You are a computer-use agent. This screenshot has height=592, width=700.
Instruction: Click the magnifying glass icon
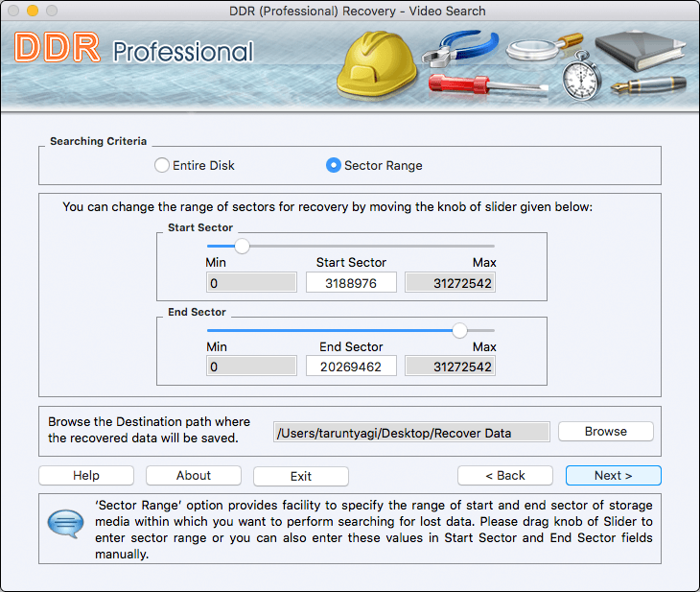[x=544, y=46]
